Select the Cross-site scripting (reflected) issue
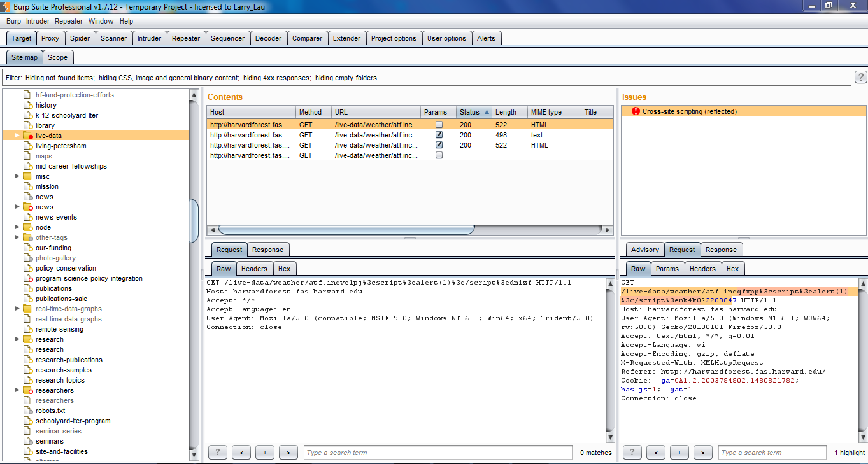This screenshot has height=464, width=868. point(744,111)
